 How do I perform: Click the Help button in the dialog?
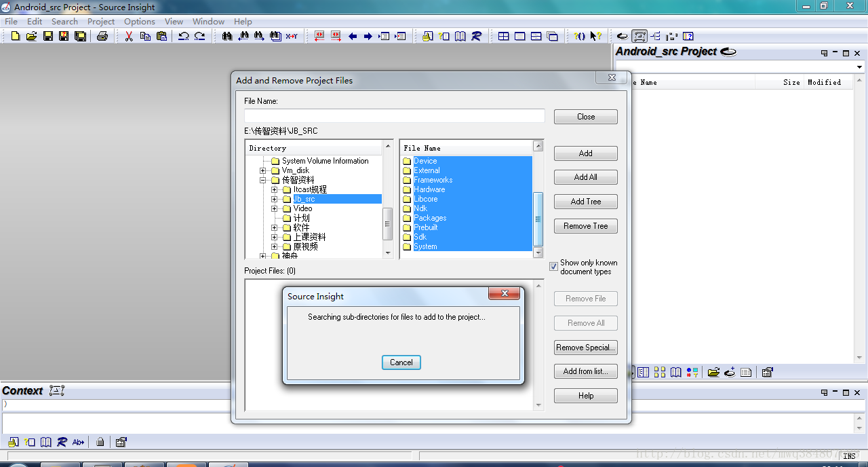586,396
